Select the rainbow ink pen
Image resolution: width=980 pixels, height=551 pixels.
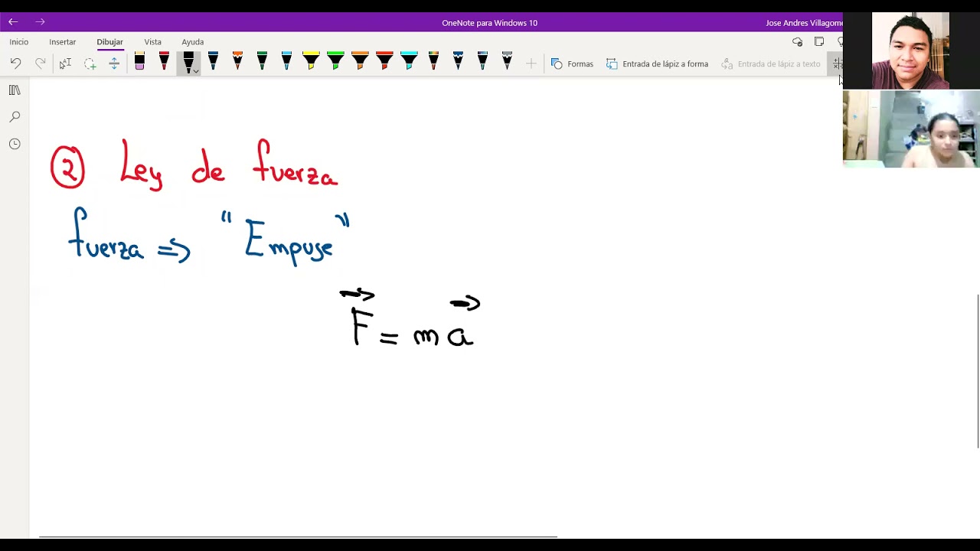tap(433, 62)
